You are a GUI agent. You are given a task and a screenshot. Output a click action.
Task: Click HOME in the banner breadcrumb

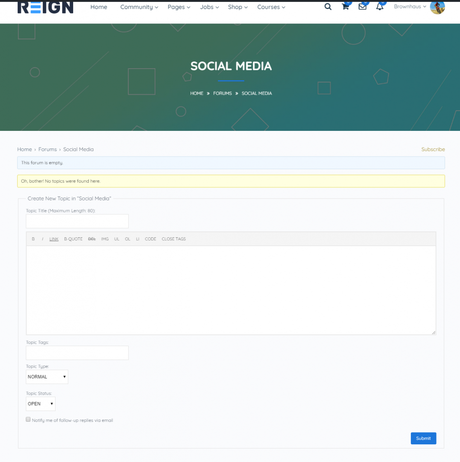point(196,93)
